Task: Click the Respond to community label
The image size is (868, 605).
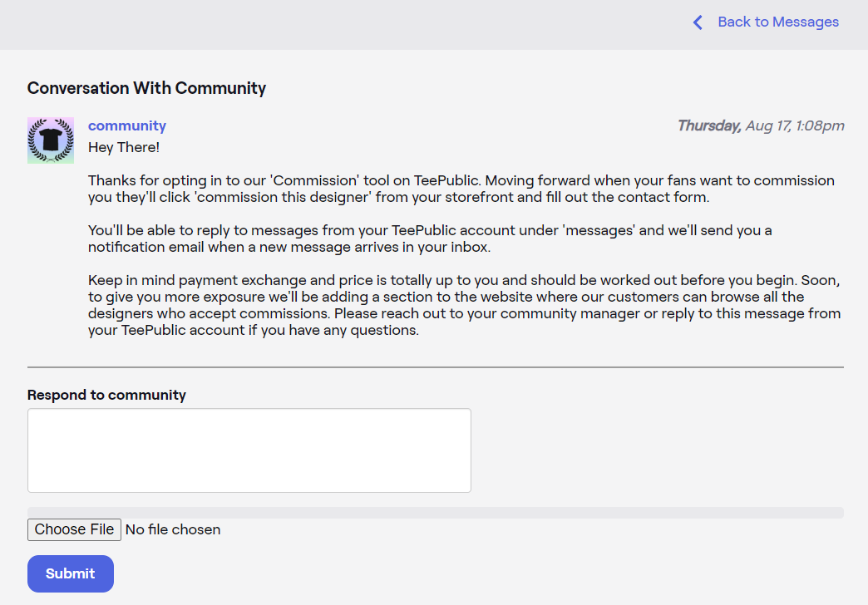Action: 107,395
